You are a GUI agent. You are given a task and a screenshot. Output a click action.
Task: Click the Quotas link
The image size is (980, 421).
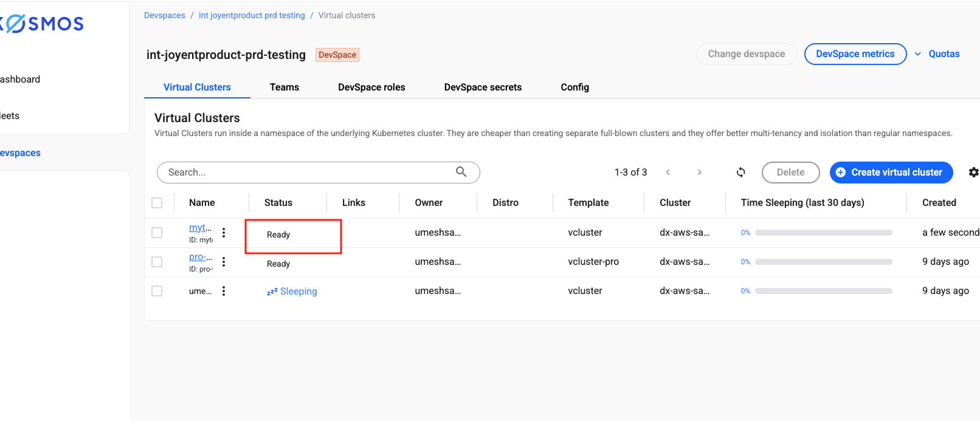click(x=944, y=54)
